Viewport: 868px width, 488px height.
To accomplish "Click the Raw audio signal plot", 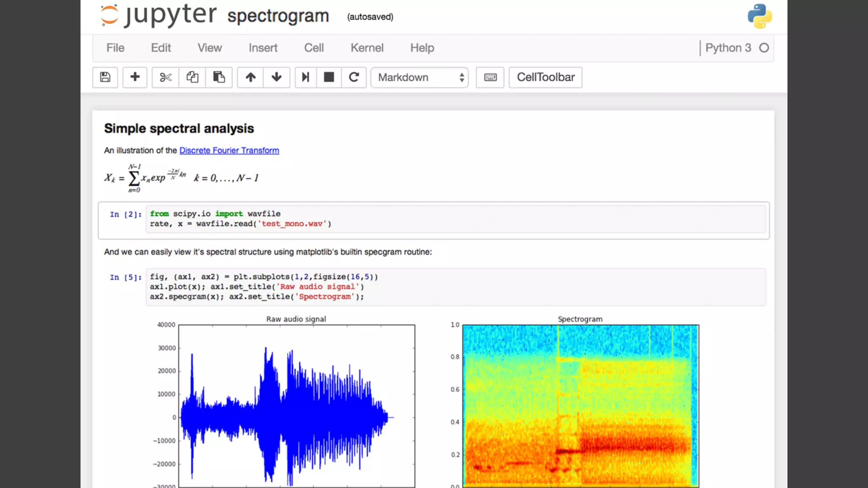I will pyautogui.click(x=297, y=406).
